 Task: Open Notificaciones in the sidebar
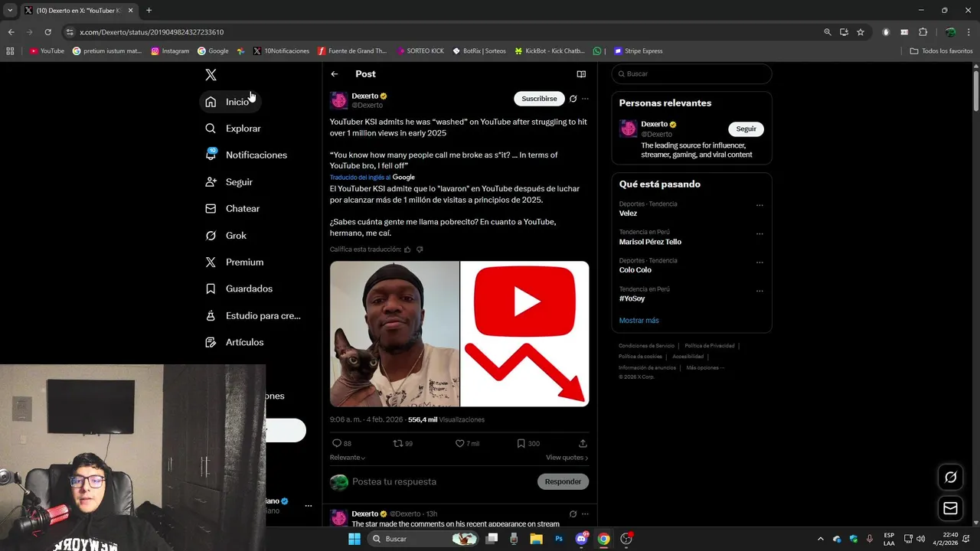tap(247, 155)
